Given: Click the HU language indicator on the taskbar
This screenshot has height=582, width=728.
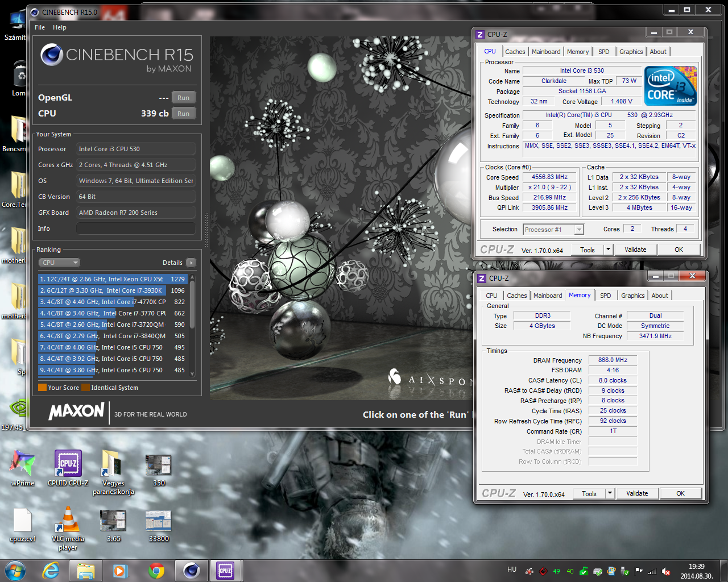Looking at the screenshot, I should pos(512,569).
